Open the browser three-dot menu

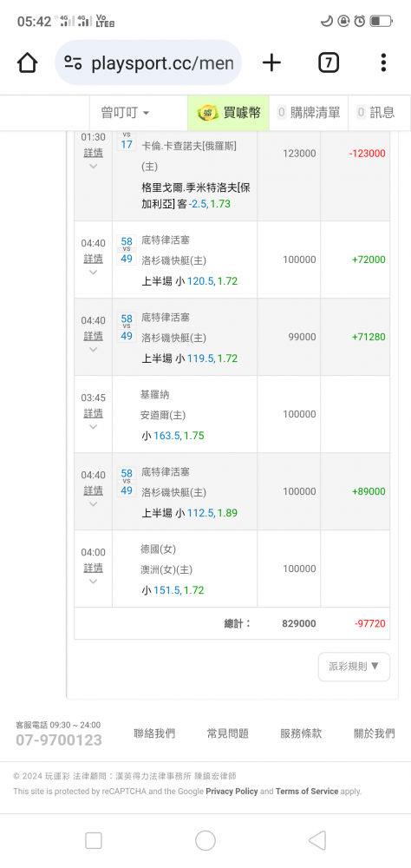[383, 62]
